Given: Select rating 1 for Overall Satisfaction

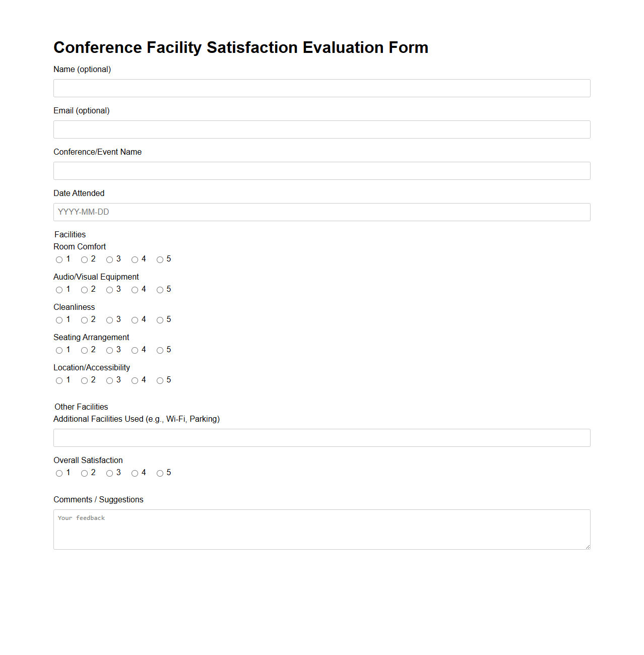Looking at the screenshot, I should pos(59,473).
